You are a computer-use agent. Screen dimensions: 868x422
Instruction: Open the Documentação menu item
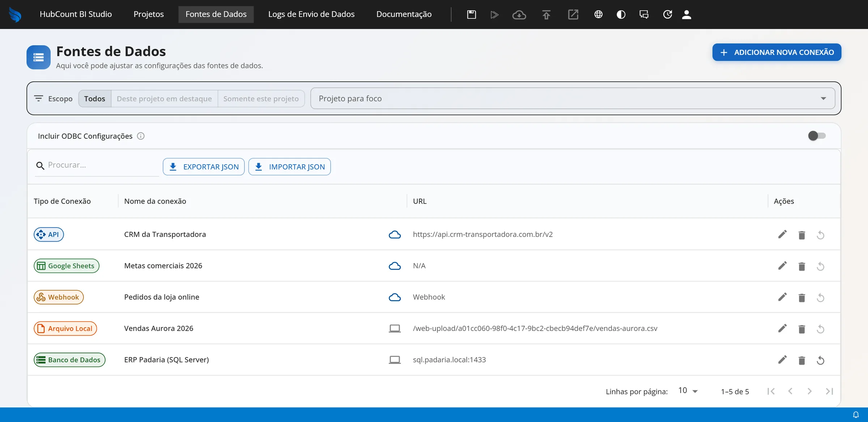pyautogui.click(x=404, y=14)
